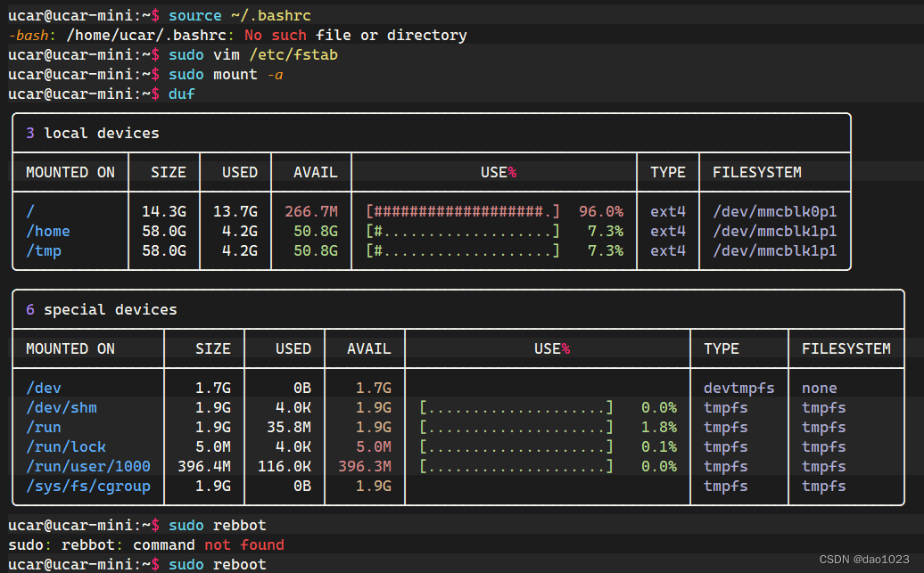Screen dimensions: 924x573
Task: Click the devtmpfs type entry
Action: tap(739, 388)
